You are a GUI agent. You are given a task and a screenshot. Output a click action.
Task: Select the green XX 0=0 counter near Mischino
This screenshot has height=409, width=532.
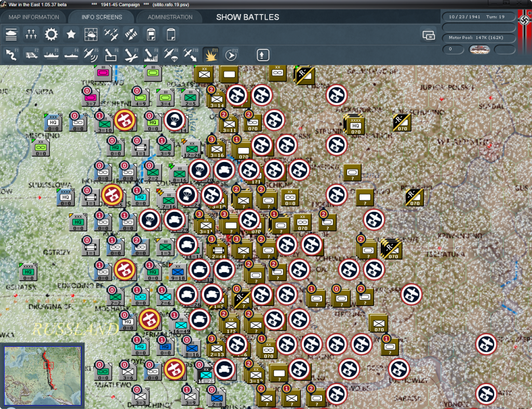click(x=41, y=148)
